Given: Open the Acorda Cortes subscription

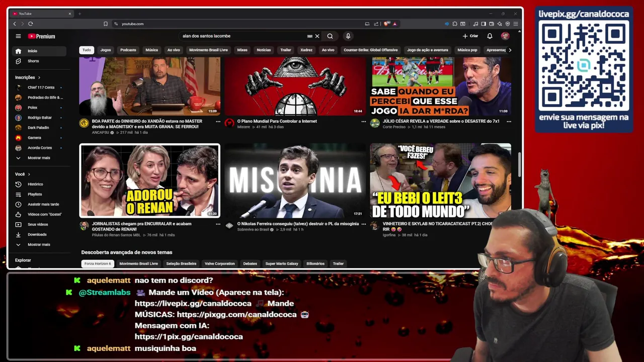Looking at the screenshot, I should click(x=39, y=148).
